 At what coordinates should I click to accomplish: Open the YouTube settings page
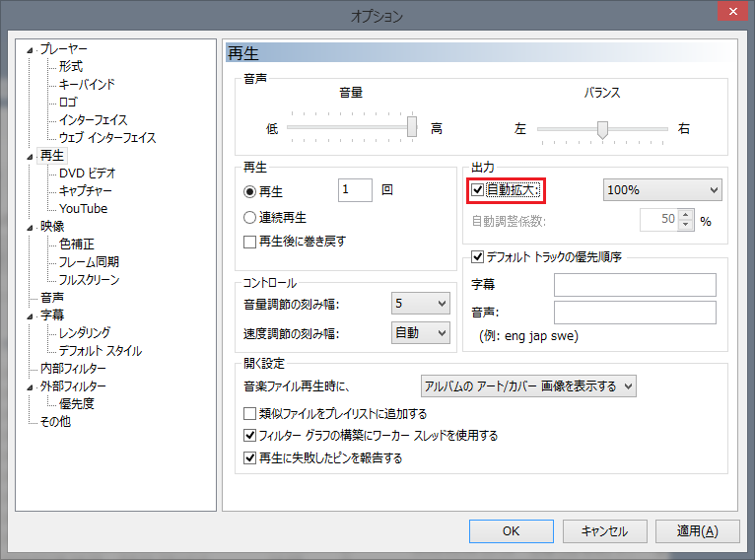tap(84, 208)
